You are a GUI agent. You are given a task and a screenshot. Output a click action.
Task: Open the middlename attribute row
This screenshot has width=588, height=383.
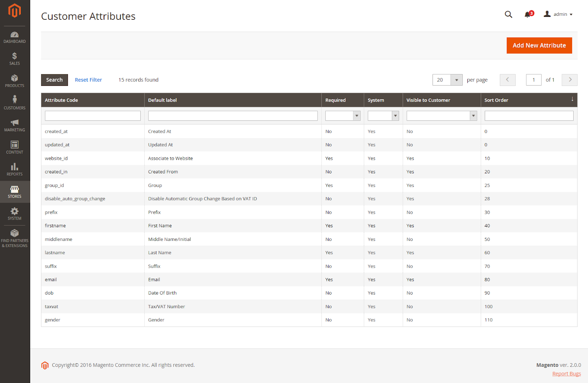point(309,239)
